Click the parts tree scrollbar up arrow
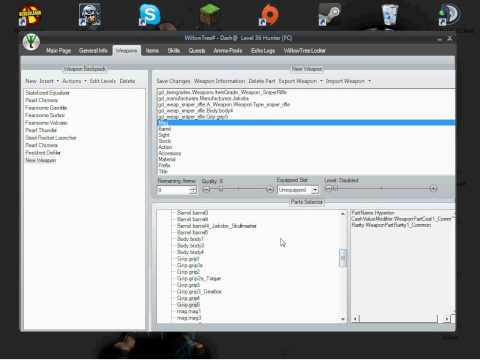Screen dimensions: 480x360 coord(343,213)
